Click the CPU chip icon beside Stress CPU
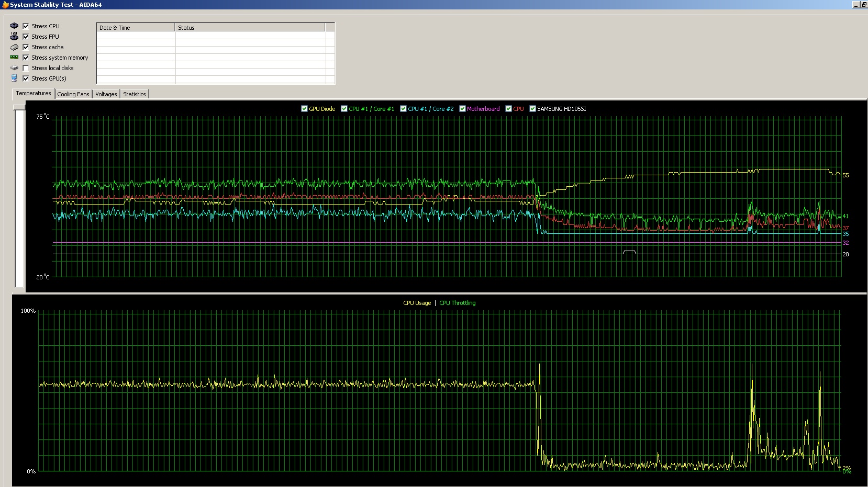The height and width of the screenshot is (487, 868). (x=14, y=26)
